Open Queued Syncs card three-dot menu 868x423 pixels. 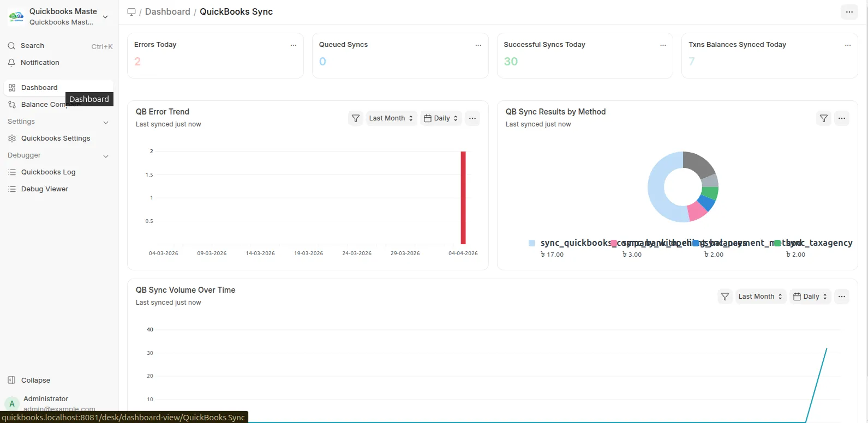478,45
